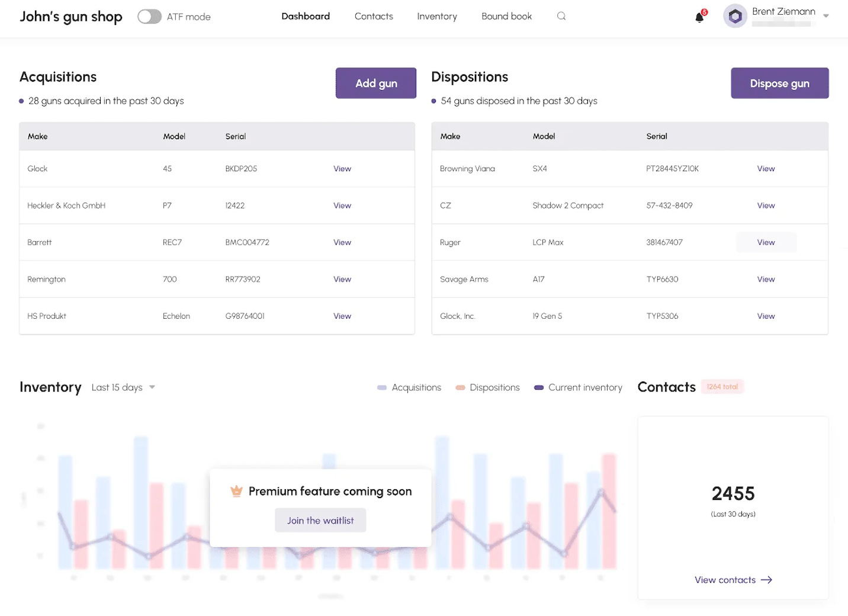Toggle the Acquisitions legend entry

416,387
